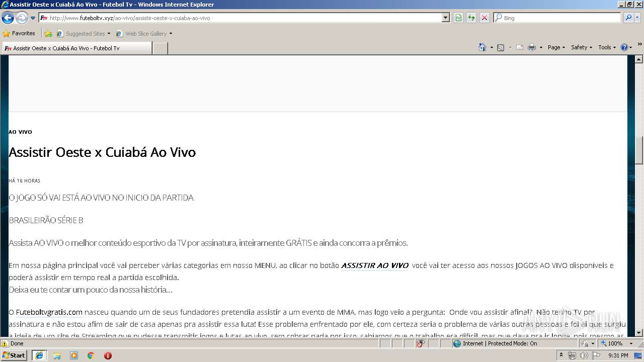Click the article title Assistir Oeste x Cuiabá

coord(102,152)
